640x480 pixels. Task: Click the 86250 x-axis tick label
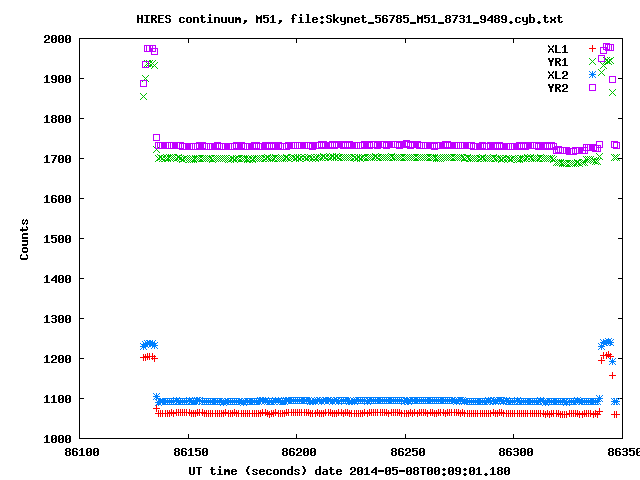pos(408,452)
